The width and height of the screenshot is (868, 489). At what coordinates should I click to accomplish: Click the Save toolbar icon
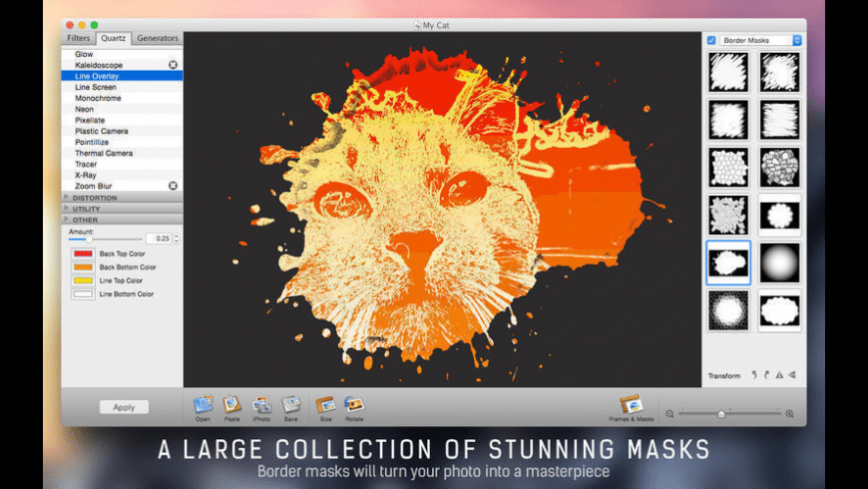(x=291, y=404)
